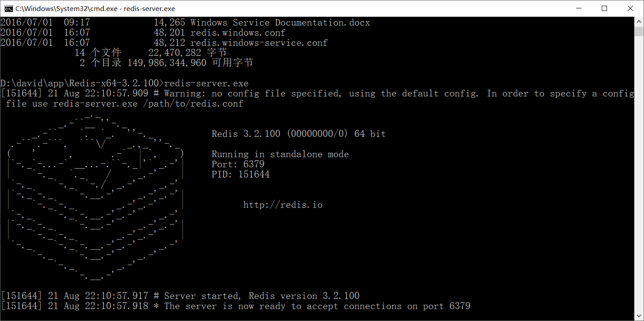This screenshot has height=321, width=644.
Task: Click the scrollbar down arrow
Action: tap(639, 316)
